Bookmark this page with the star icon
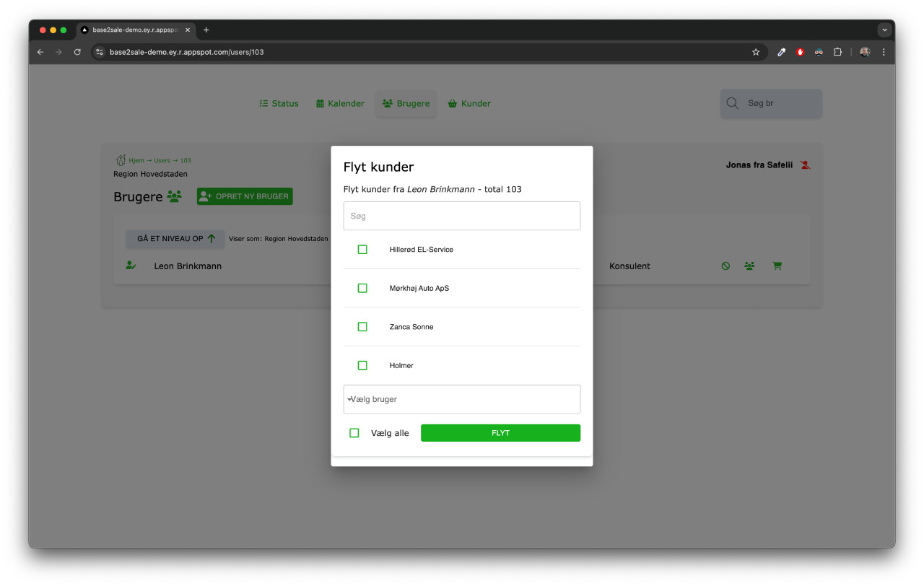Screen dimensions: 924x586 coord(756,52)
